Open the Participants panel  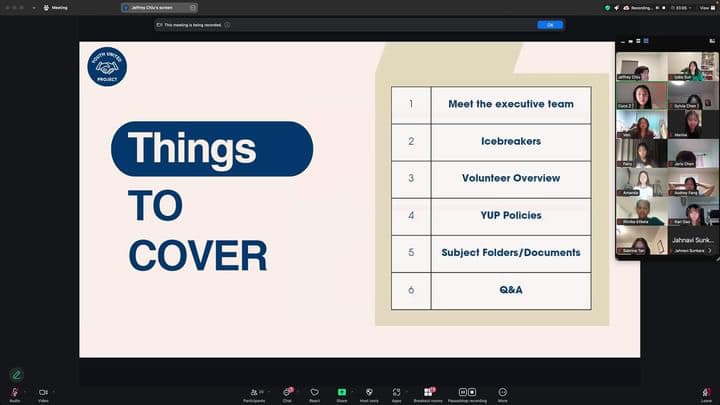tap(254, 392)
